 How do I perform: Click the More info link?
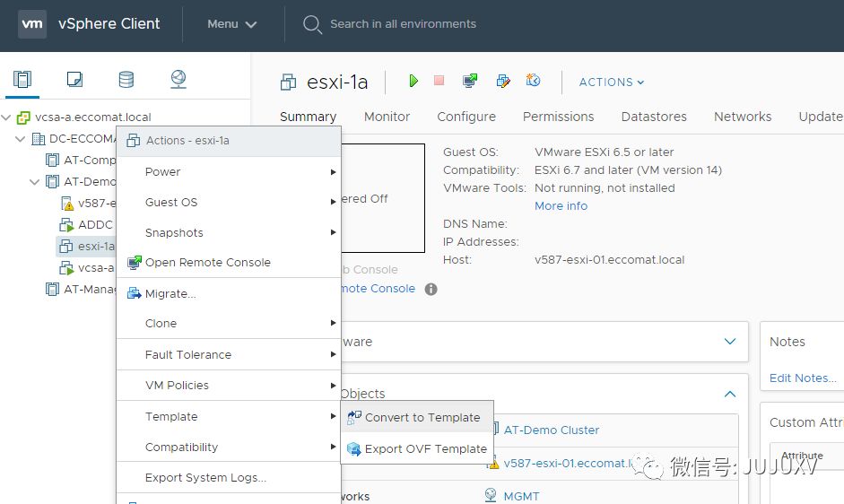pos(561,205)
